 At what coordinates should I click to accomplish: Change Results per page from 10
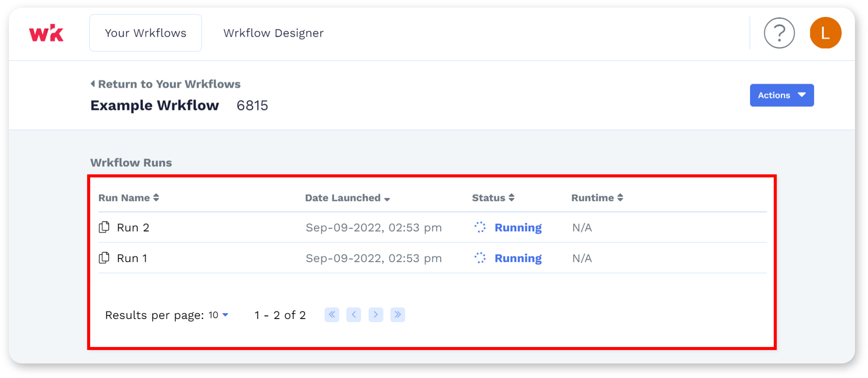pos(218,315)
